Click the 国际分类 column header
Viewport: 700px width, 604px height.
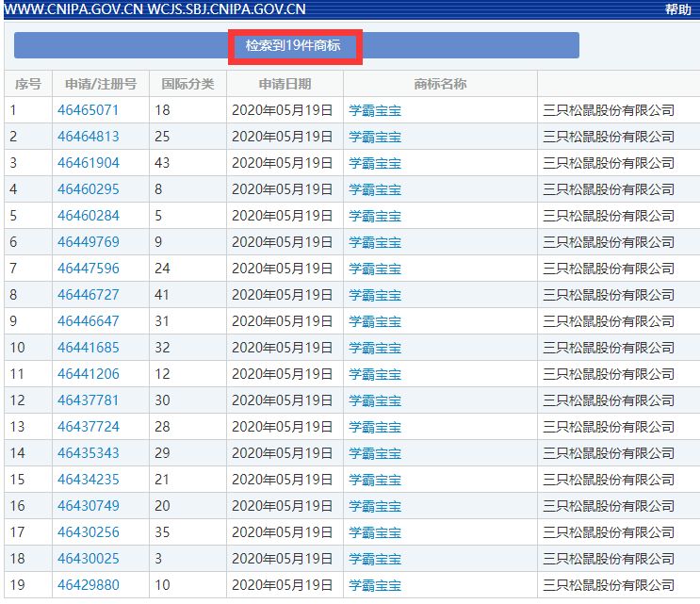187,84
